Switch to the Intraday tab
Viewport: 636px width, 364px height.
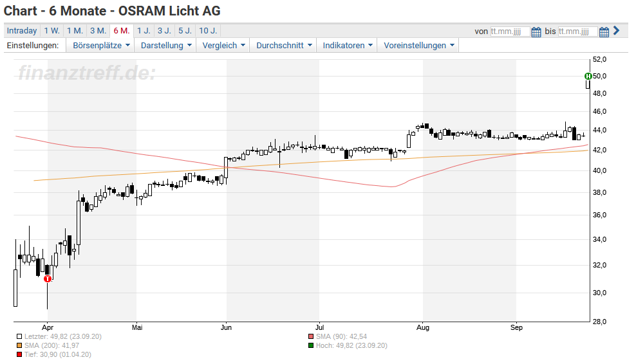[x=22, y=31]
